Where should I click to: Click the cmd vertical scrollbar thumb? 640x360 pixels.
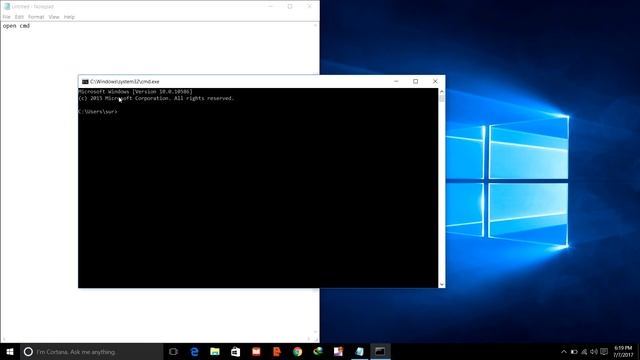(442, 98)
